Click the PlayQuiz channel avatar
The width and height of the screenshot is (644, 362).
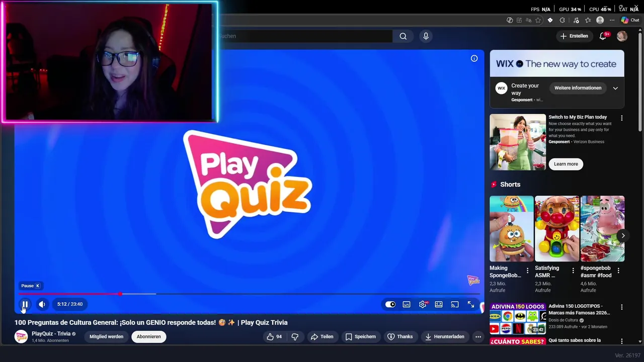(x=21, y=337)
